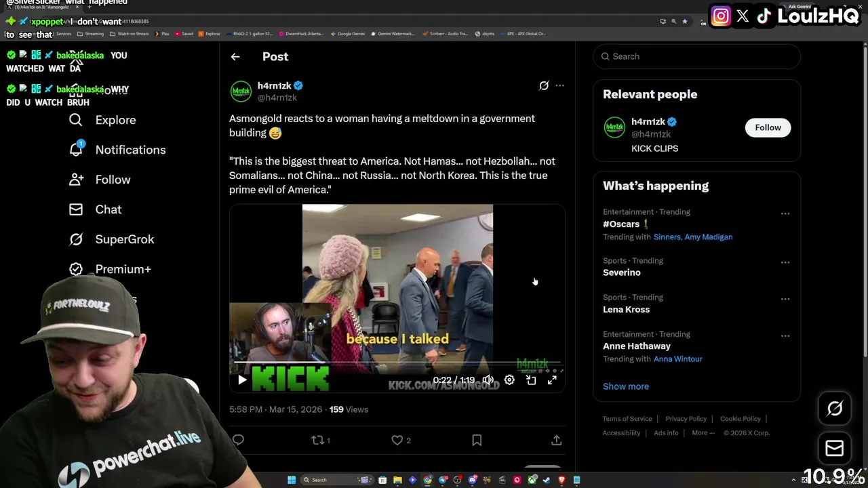This screenshot has width=868, height=488.
Task: Toggle picture-in-picture for the video
Action: (531, 380)
